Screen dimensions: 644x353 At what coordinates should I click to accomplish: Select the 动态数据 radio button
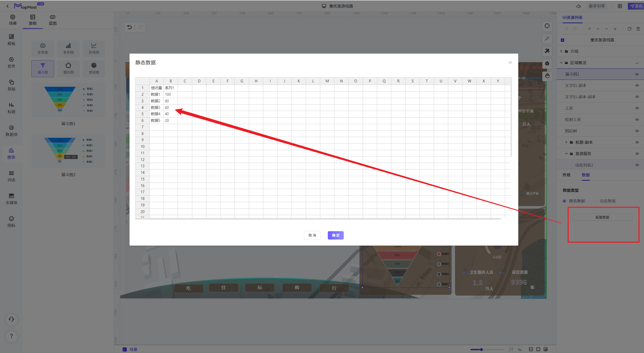(595, 201)
